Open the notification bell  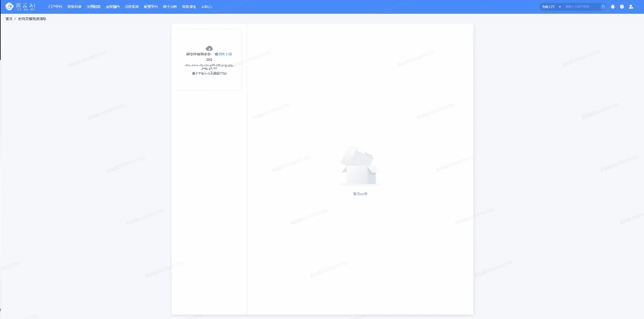[x=613, y=7]
